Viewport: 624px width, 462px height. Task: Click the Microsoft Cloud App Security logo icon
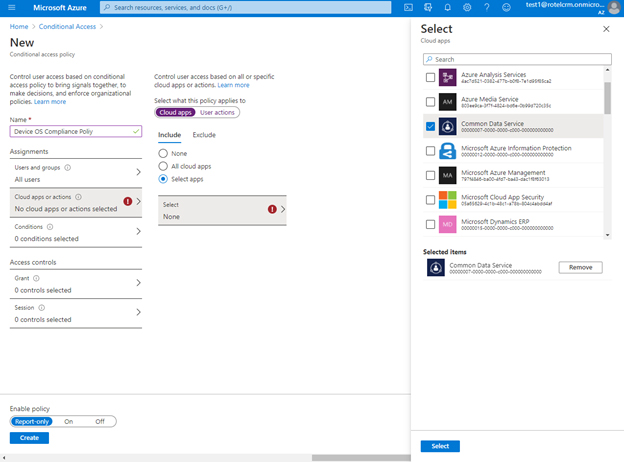[447, 200]
